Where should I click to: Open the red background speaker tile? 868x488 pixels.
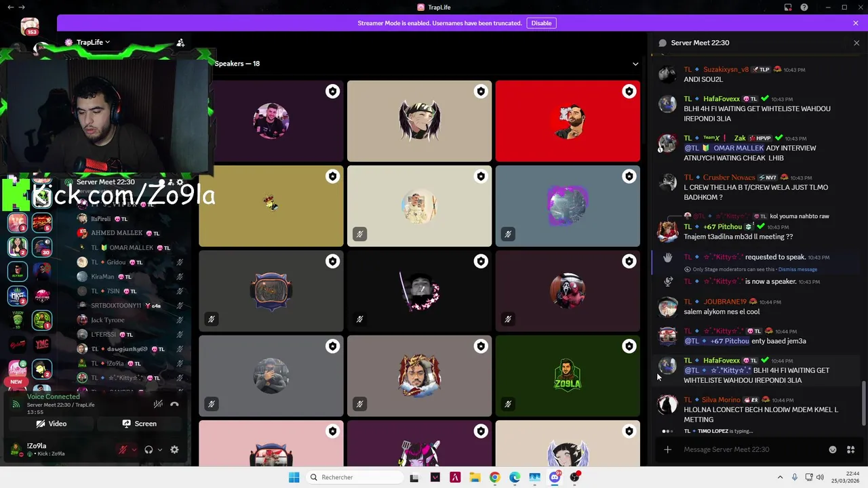[x=568, y=121]
